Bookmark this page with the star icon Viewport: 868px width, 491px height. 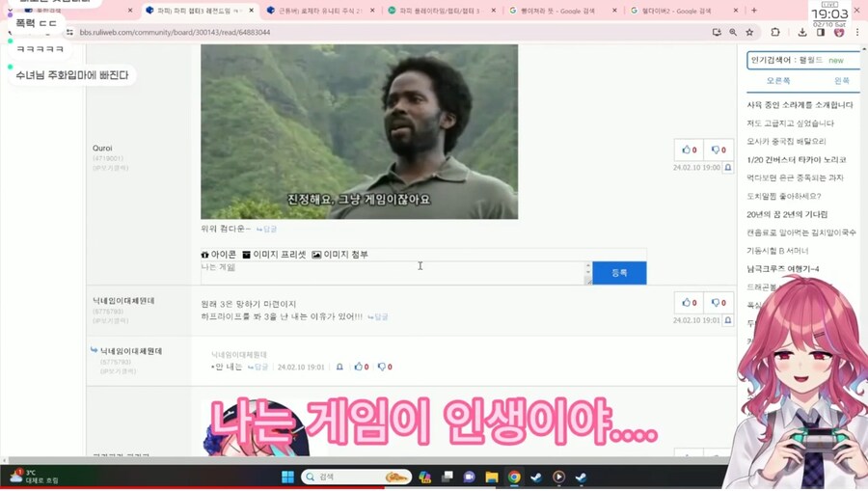pyautogui.click(x=749, y=32)
